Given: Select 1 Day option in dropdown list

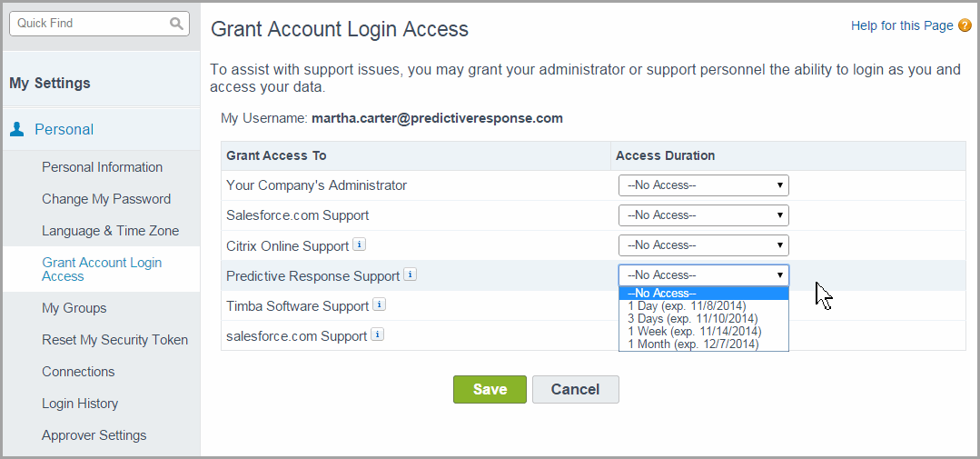Looking at the screenshot, I should [x=687, y=306].
